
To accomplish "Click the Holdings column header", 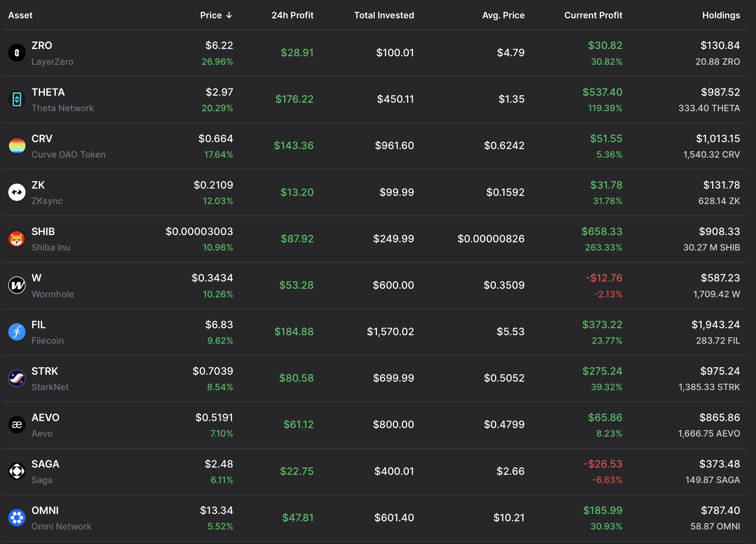I will coord(721,15).
